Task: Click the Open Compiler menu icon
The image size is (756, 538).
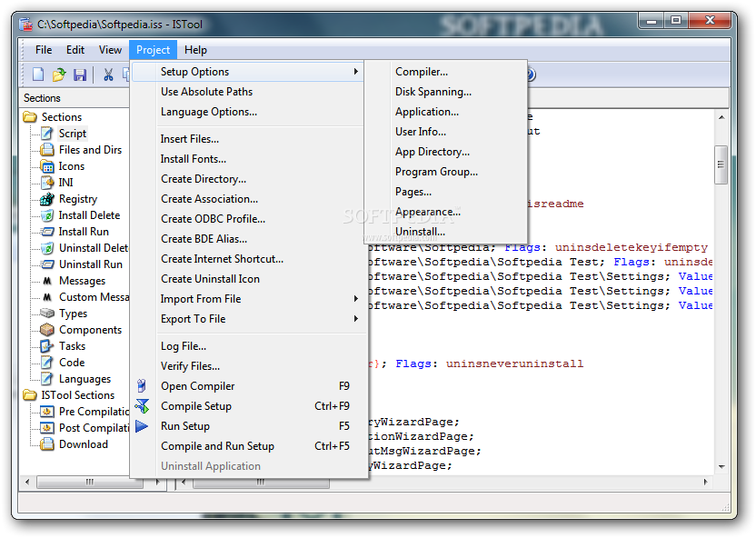Action: coord(141,385)
